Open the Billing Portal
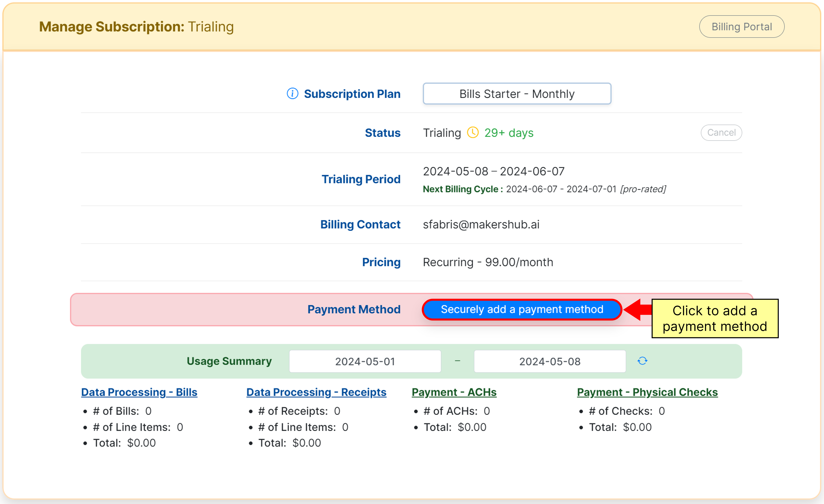 pos(741,27)
